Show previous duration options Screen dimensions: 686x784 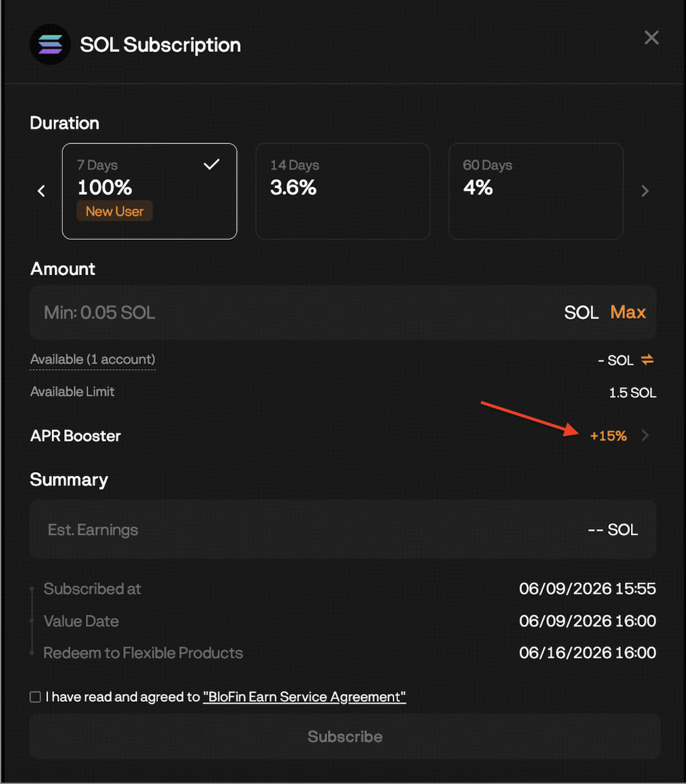(41, 191)
